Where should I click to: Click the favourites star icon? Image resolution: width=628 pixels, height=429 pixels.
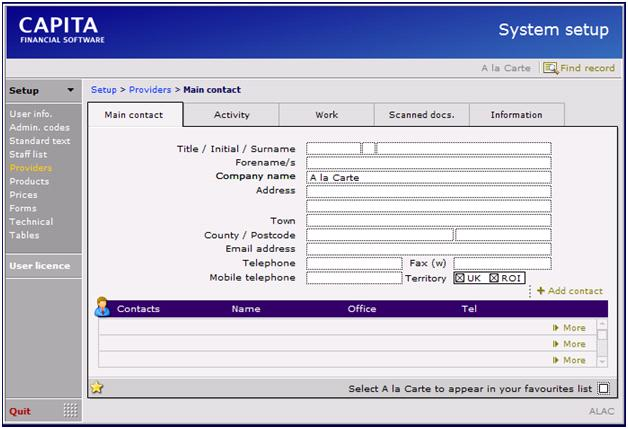(x=97, y=387)
